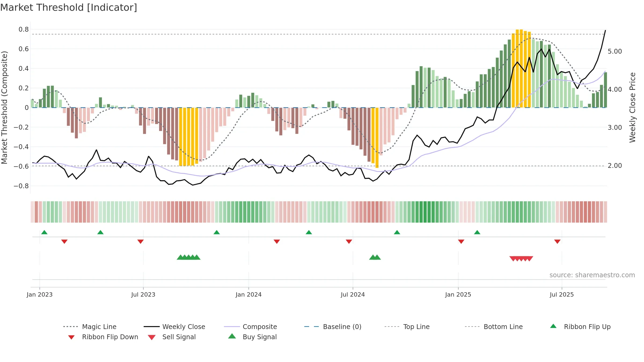Click the buy signal cluster in August 2024

375,257
